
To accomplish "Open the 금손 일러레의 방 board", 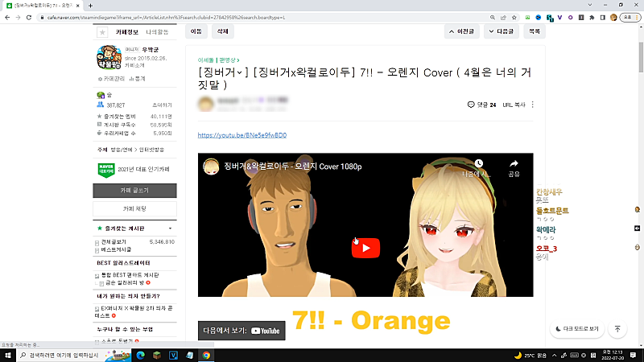I will pyautogui.click(x=125, y=283).
